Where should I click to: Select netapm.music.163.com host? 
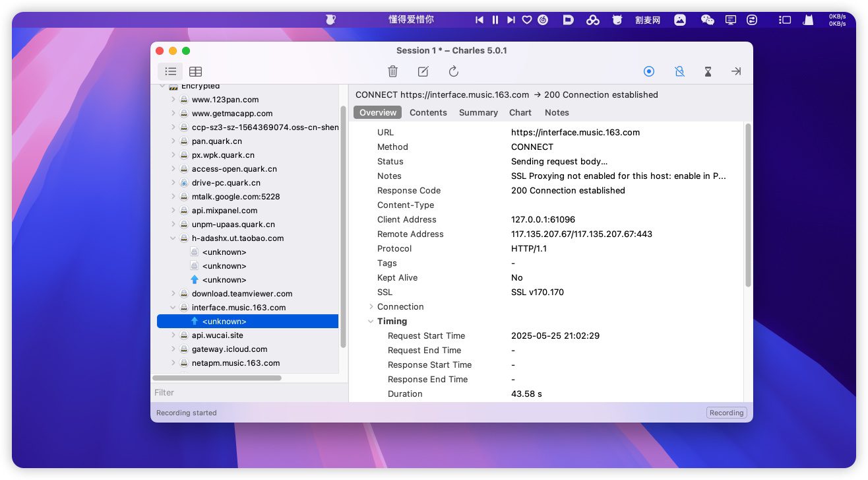tap(235, 363)
